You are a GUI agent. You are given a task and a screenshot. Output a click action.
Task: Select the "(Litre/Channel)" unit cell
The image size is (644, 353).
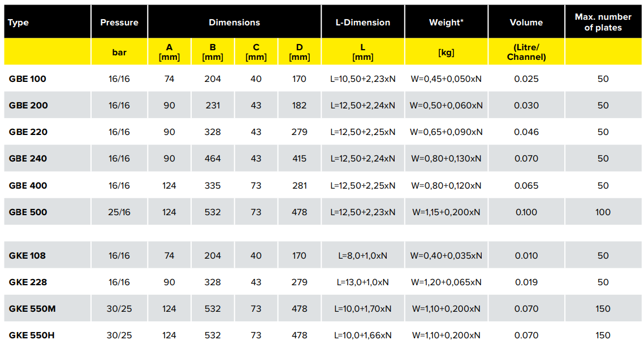[526, 52]
